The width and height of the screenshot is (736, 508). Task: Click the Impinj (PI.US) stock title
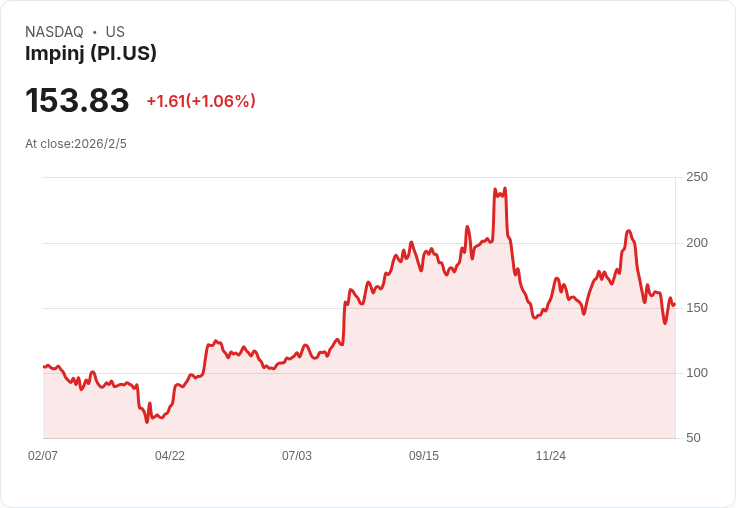(91, 54)
